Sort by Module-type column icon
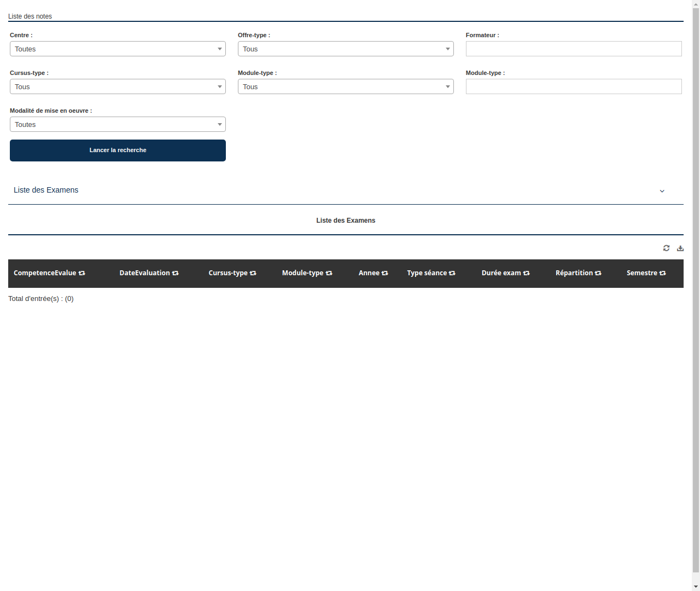Viewport: 700px width, 591px height. click(329, 273)
